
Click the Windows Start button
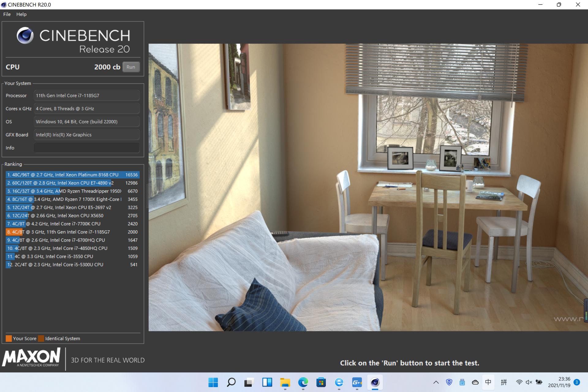click(213, 383)
